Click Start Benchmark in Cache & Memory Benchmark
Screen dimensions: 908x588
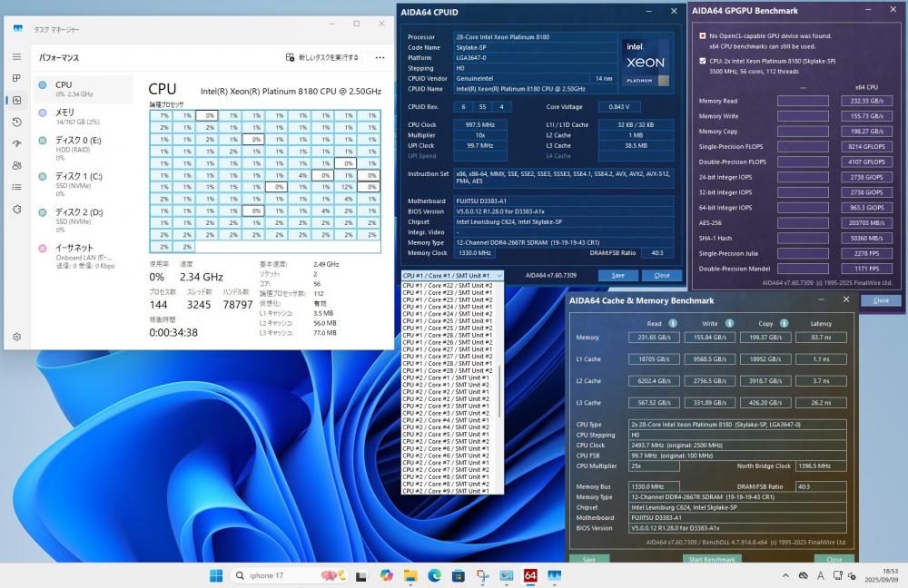pyautogui.click(x=712, y=559)
